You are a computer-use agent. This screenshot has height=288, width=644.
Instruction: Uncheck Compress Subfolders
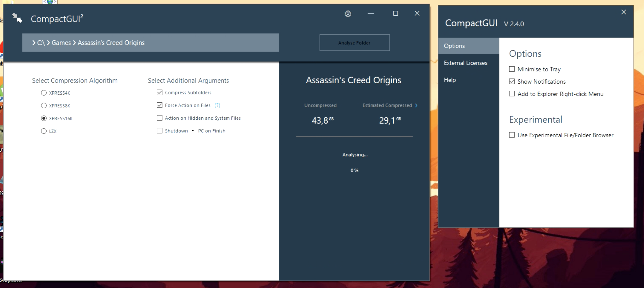pos(159,92)
